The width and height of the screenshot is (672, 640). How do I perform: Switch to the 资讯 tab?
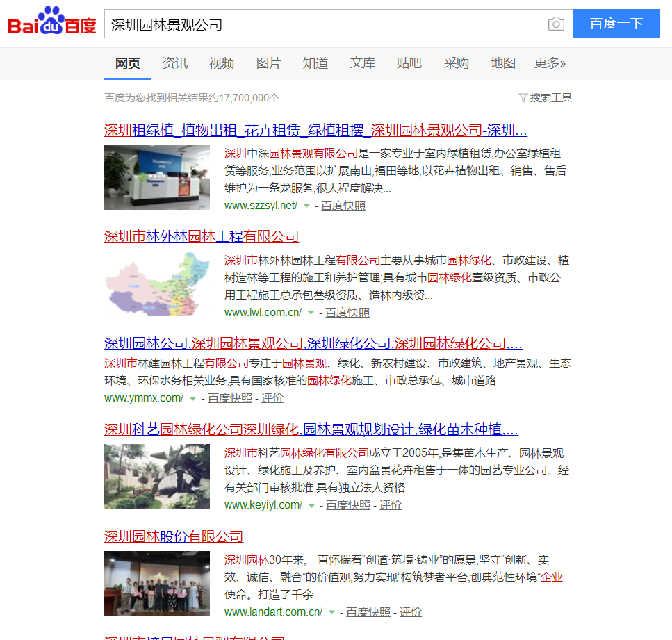tap(175, 63)
